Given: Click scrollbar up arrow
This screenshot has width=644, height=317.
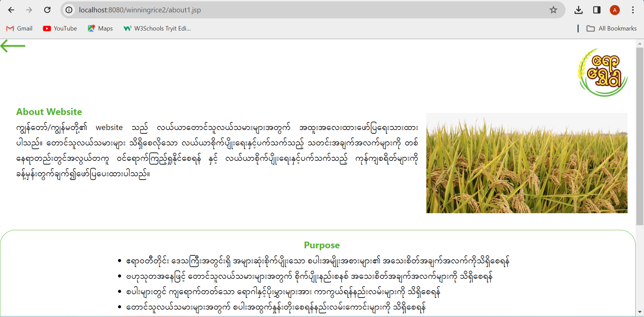Looking at the screenshot, I should coord(640,44).
